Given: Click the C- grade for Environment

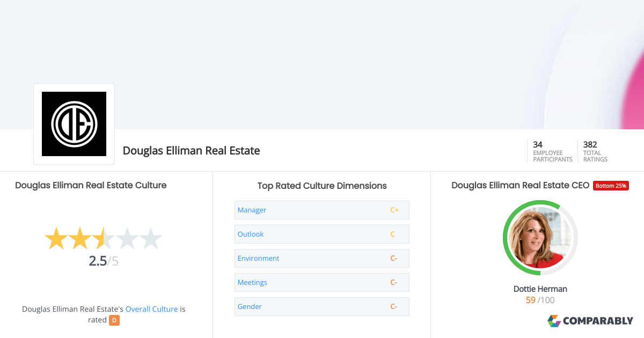Looking at the screenshot, I should point(394,258).
